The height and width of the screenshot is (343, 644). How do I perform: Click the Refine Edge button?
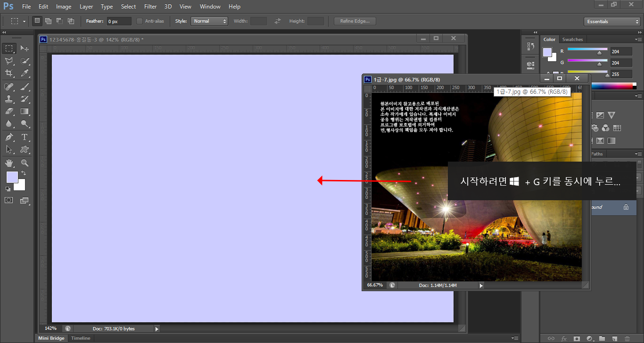point(355,21)
